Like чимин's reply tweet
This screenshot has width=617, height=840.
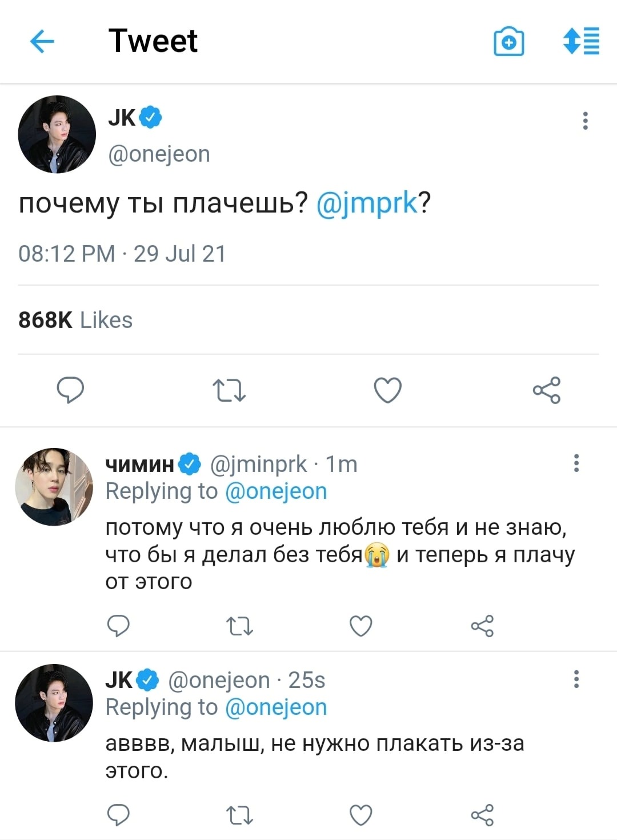click(360, 626)
